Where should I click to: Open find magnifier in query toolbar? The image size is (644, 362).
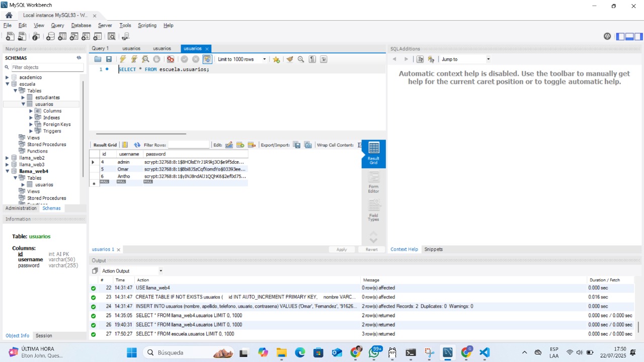[x=301, y=59]
